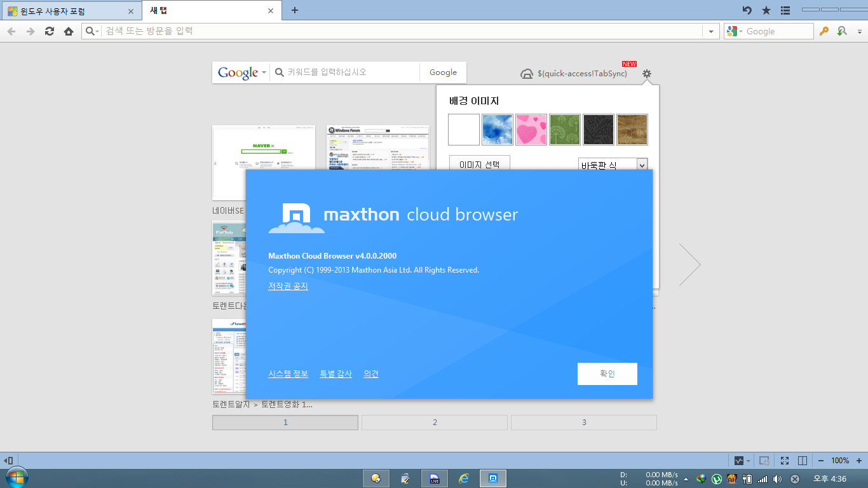This screenshot has width=868, height=488.
Task: Click the 이미지 선택 button
Action: tap(479, 163)
